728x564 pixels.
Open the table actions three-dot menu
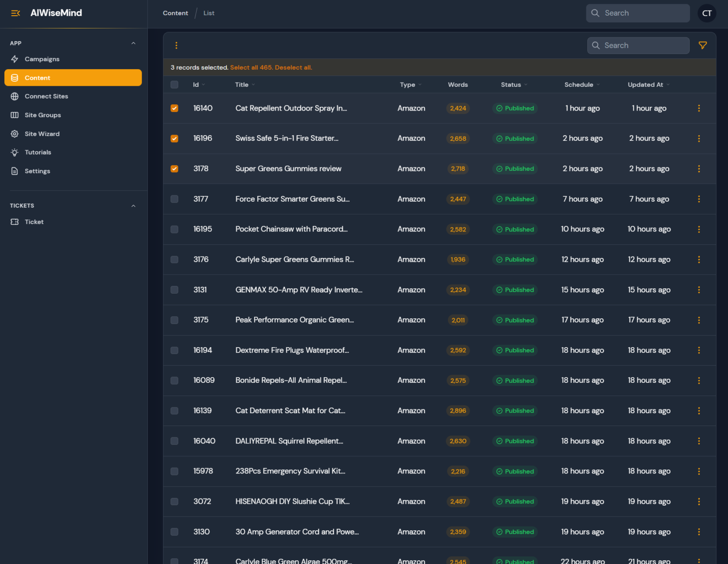(176, 45)
